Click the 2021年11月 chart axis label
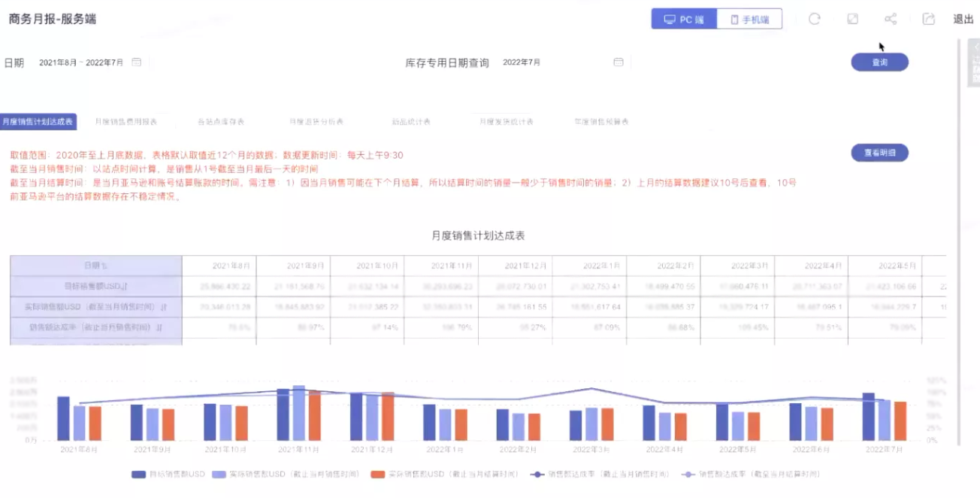 298,449
